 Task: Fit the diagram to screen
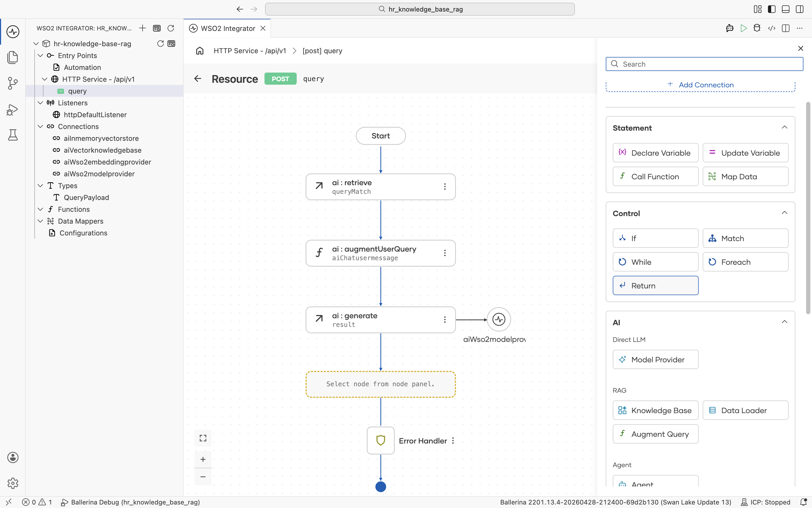coord(203,438)
